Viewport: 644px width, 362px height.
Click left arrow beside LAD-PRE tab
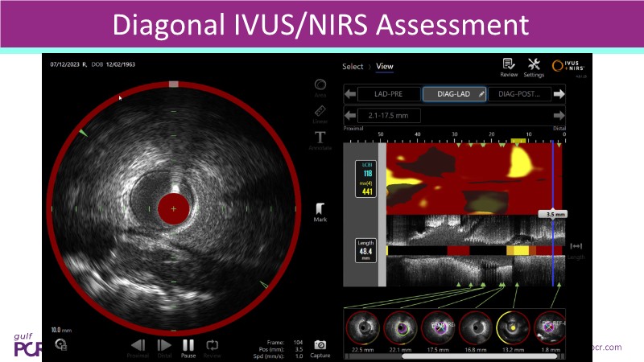click(350, 94)
